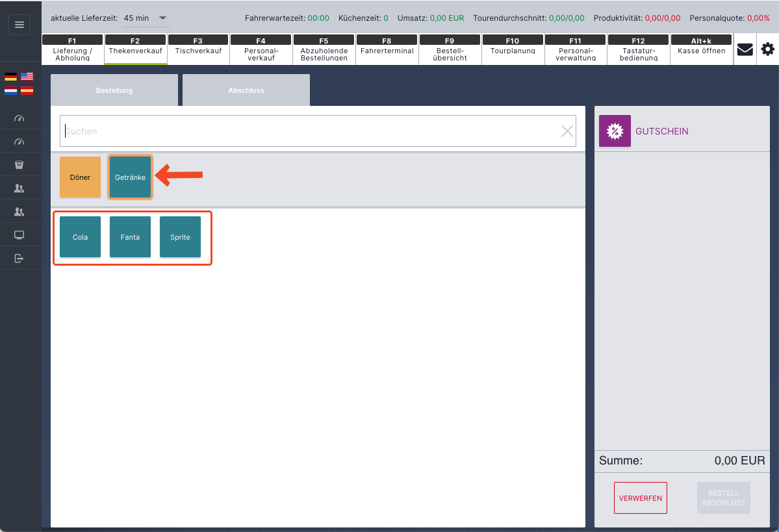Select F4 Personalverkauf
779x532 pixels.
tap(261, 49)
